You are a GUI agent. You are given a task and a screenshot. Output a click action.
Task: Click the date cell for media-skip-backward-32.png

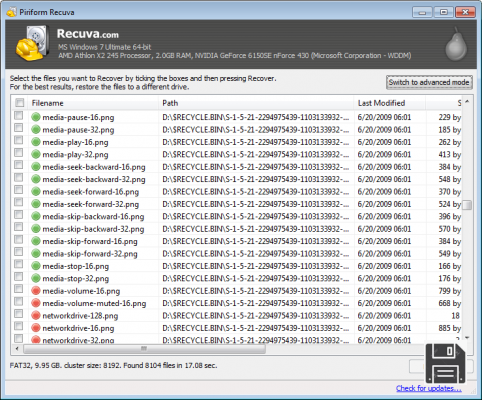[384, 229]
